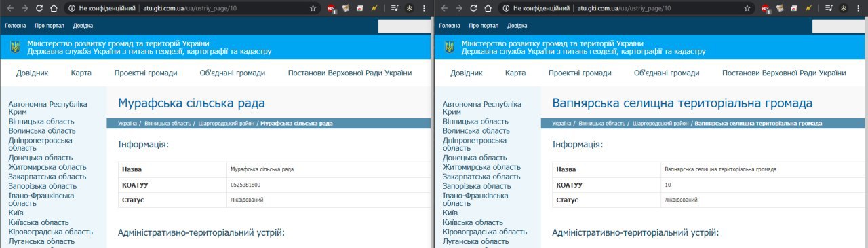Image resolution: width=868 pixels, height=248 pixels.
Task: Open Довідник tab in right window navigation
Action: (x=467, y=73)
